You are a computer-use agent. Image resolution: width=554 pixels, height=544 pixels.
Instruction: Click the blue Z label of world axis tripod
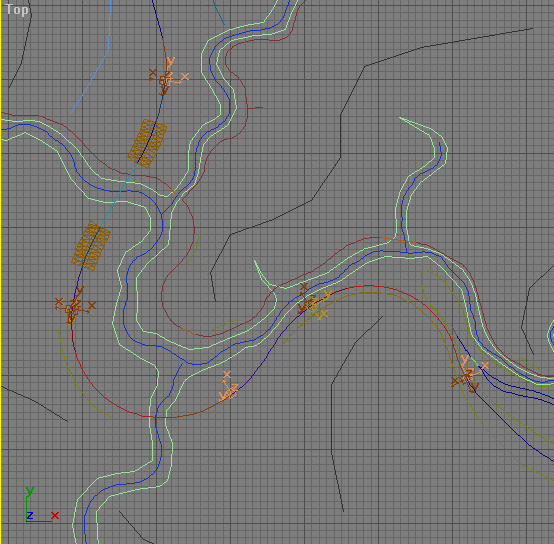click(30, 515)
